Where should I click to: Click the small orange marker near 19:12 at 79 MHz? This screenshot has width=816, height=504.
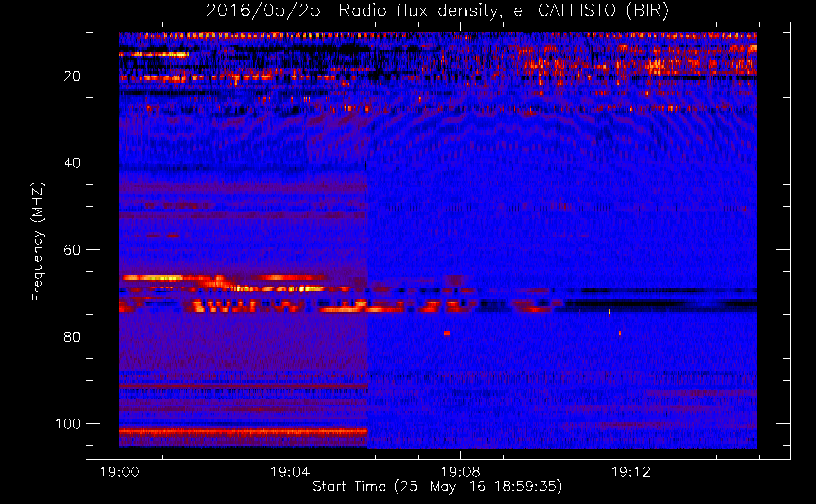click(620, 333)
